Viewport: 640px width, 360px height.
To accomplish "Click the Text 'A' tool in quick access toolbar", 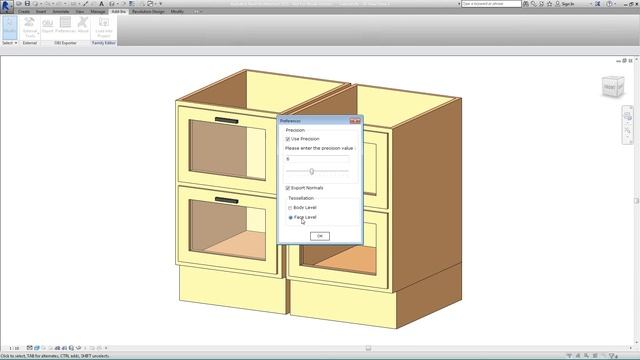I will pyautogui.click(x=101, y=4).
